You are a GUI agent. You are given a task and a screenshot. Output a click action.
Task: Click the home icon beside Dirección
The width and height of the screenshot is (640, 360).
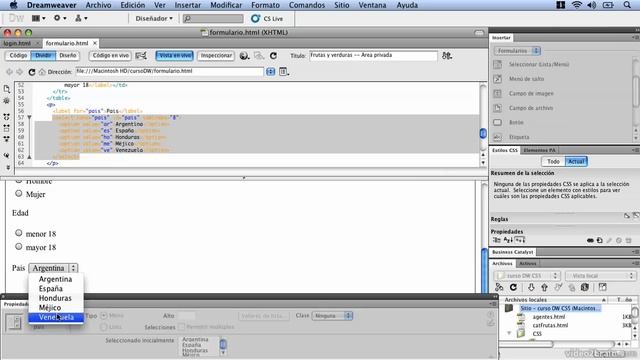pyautogui.click(x=42, y=72)
